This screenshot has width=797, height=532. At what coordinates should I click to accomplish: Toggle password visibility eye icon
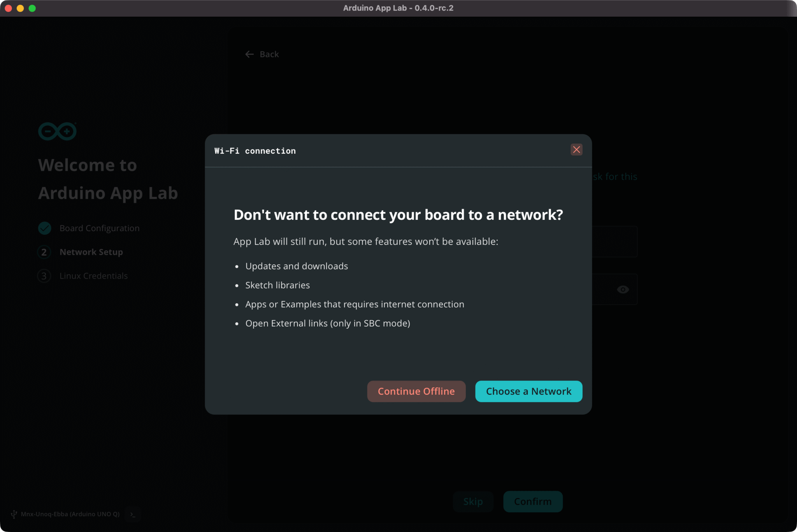pos(623,290)
